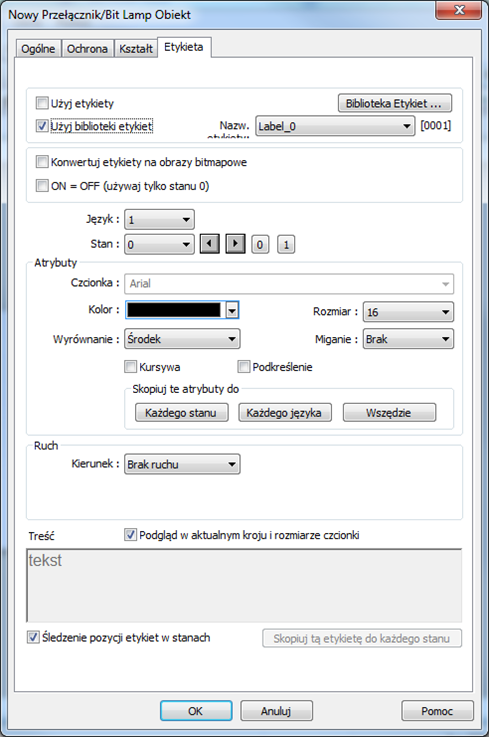Image resolution: width=489 pixels, height=737 pixels.
Task: Enable Kursywa italic checkbox
Action: click(x=130, y=367)
